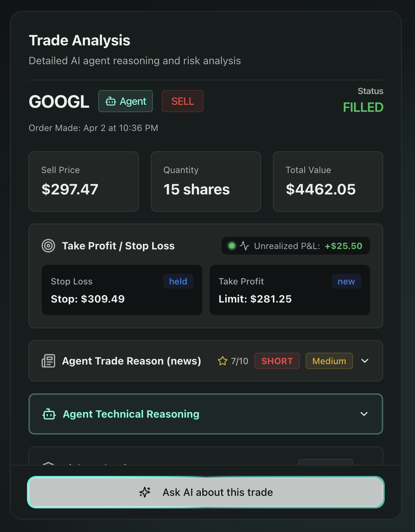This screenshot has width=415, height=532.
Task: Click the 'new' tag on Take Profit
Action: tap(346, 281)
